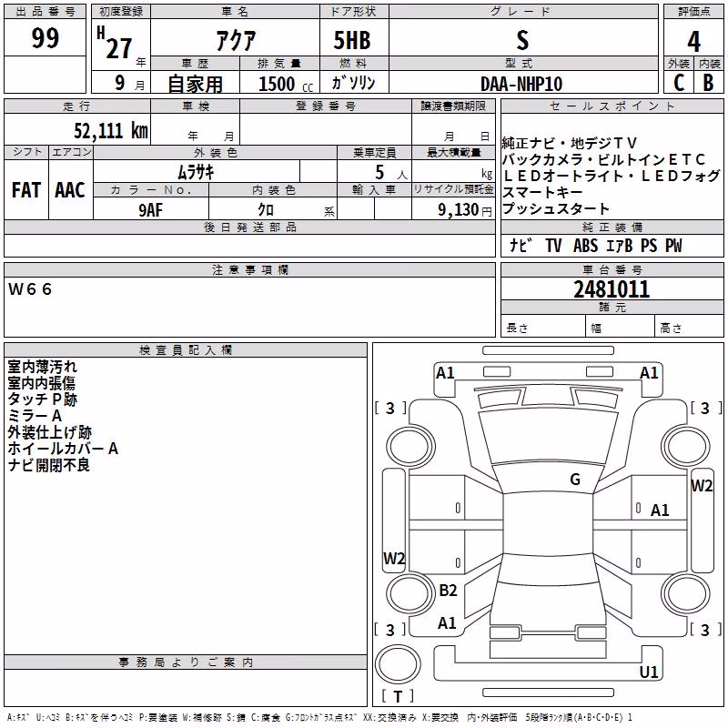
Task: Click the 検査員記入欄 header
Action: pyautogui.click(x=186, y=350)
